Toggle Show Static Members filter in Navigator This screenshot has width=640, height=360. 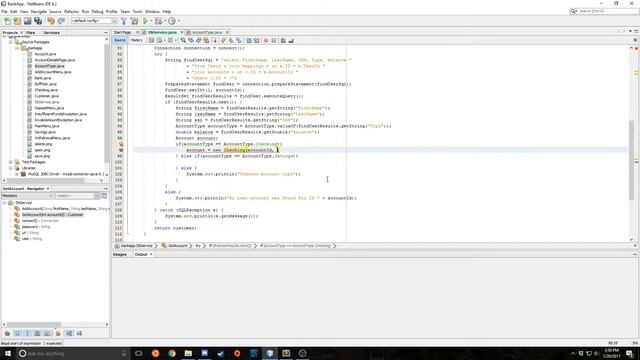[x=27, y=333]
